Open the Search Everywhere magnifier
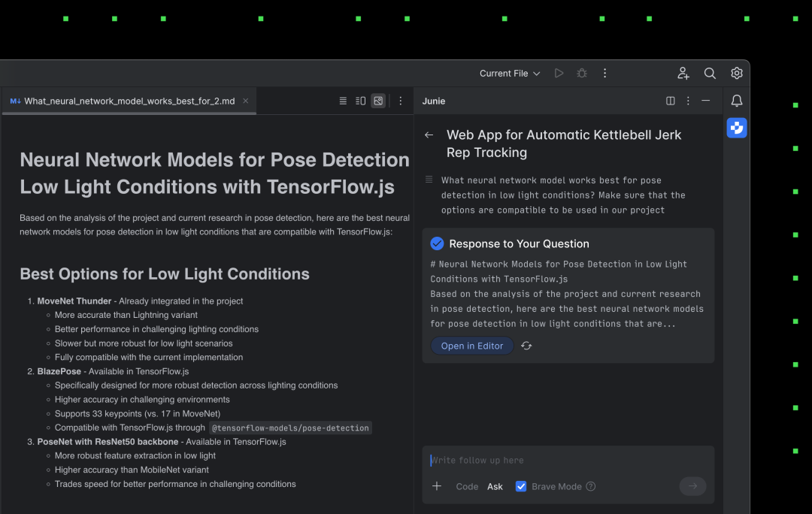This screenshot has height=514, width=812. pos(710,74)
